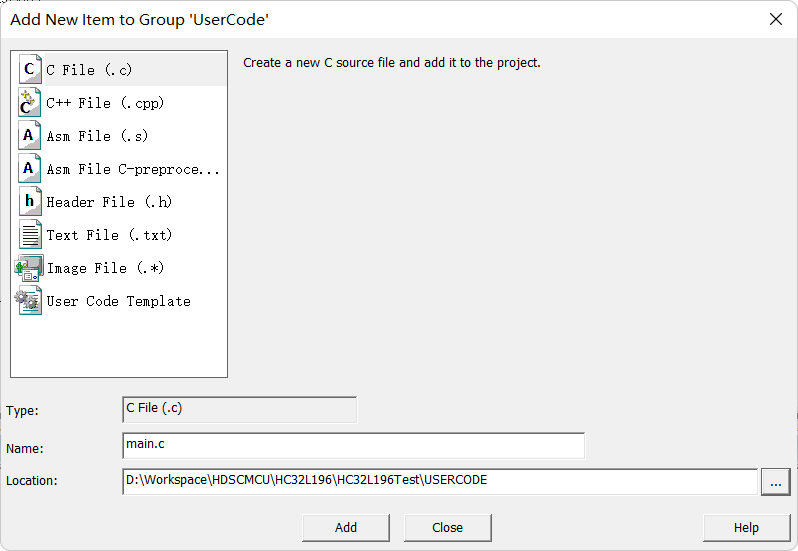Pick the Image File (.*) icon
This screenshot has height=551, width=798.
29,268
